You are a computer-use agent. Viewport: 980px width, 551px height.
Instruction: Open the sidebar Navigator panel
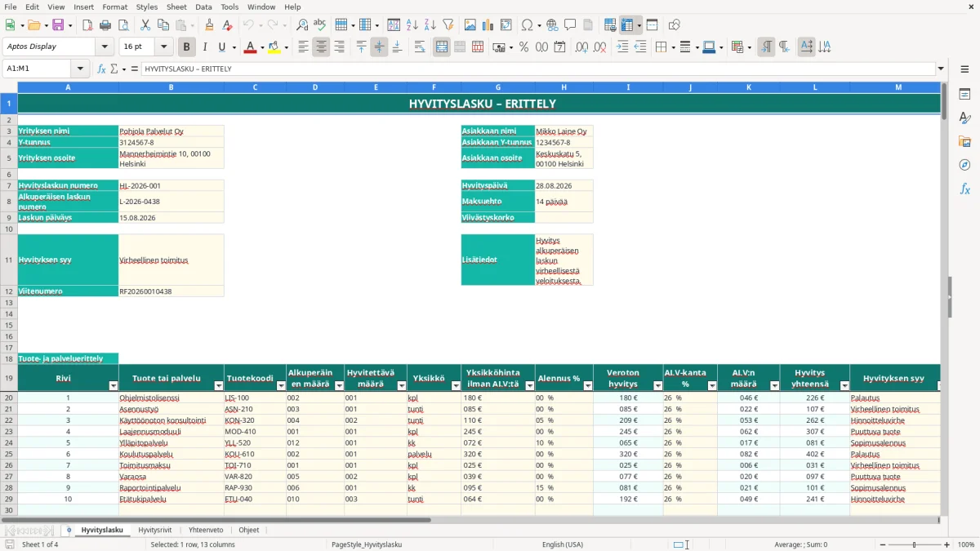point(964,165)
